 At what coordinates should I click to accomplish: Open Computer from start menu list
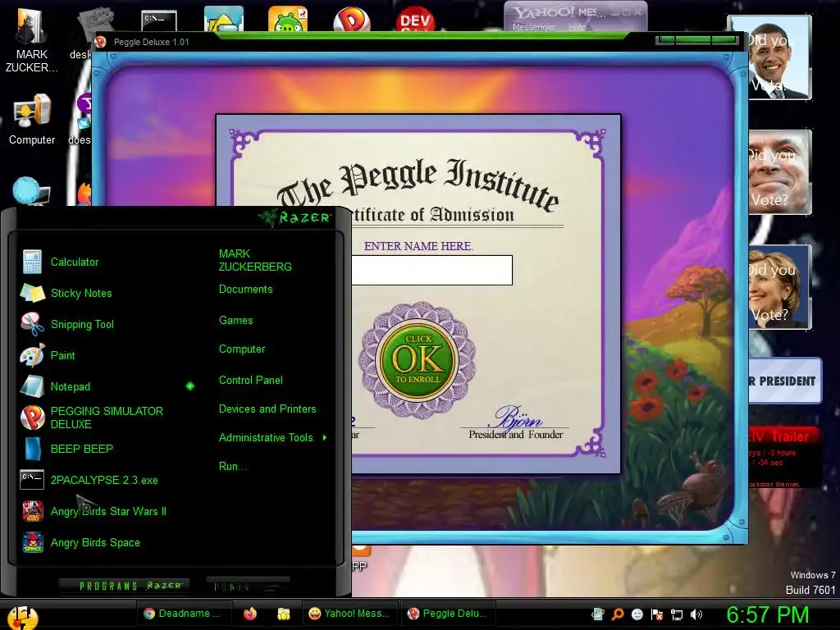(x=242, y=349)
